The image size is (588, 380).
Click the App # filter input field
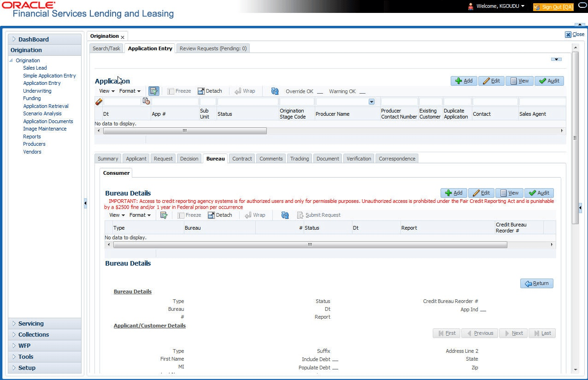tap(176, 101)
